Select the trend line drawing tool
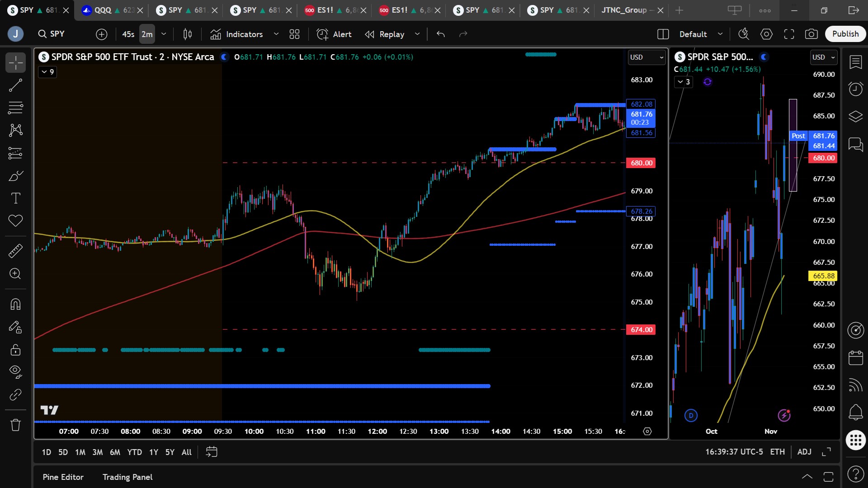Screen dimensions: 868x488 15,85
